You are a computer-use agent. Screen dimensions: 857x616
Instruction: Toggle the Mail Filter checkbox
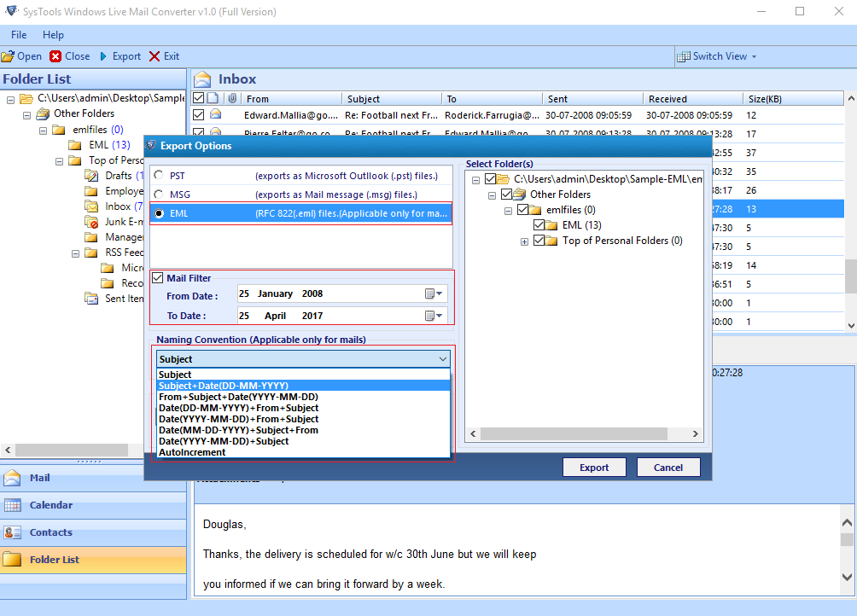click(x=158, y=278)
